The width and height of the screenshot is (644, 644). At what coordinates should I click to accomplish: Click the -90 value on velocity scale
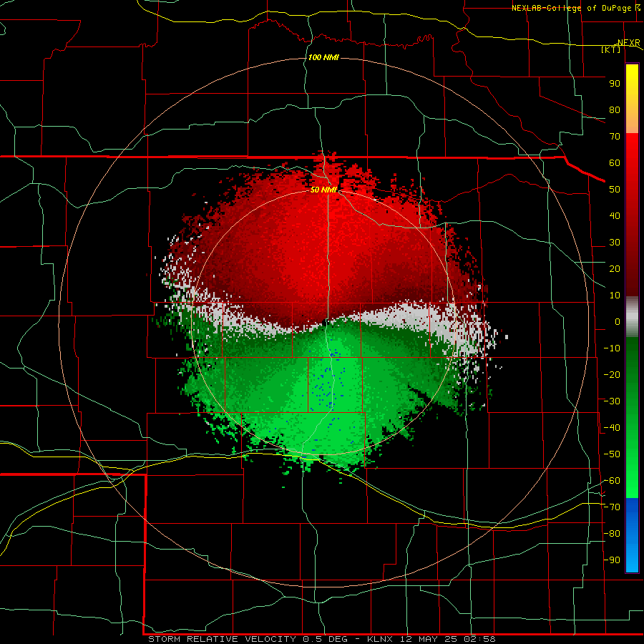click(x=612, y=560)
